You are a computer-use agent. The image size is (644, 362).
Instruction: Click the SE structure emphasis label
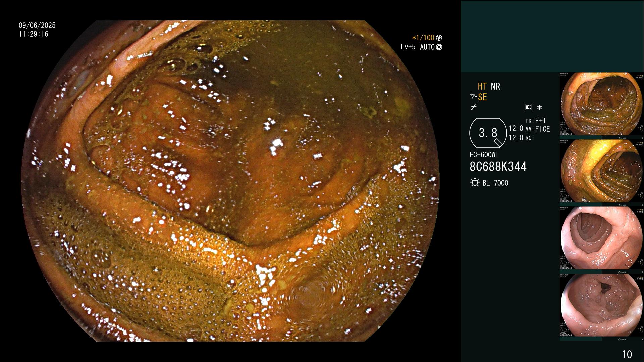coord(482,97)
